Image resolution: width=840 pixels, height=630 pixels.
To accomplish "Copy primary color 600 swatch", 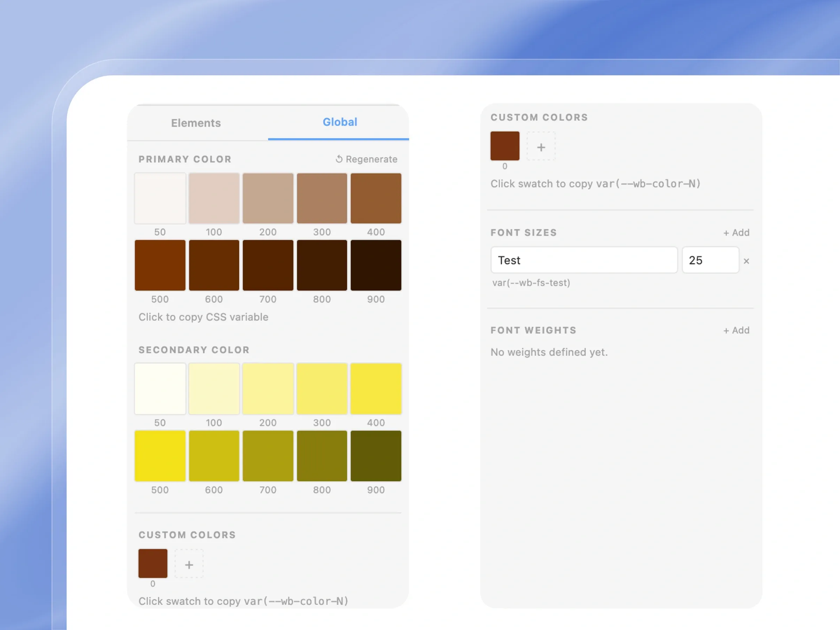I will pyautogui.click(x=214, y=265).
